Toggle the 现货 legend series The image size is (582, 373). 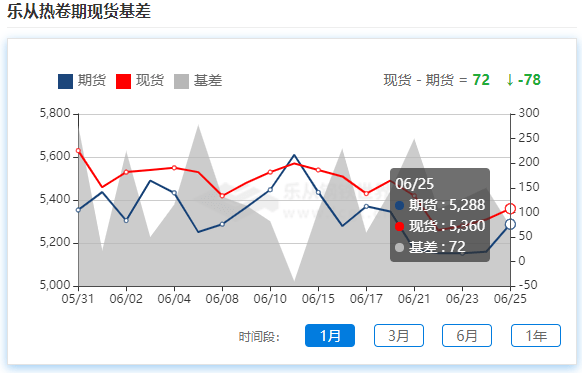click(140, 81)
